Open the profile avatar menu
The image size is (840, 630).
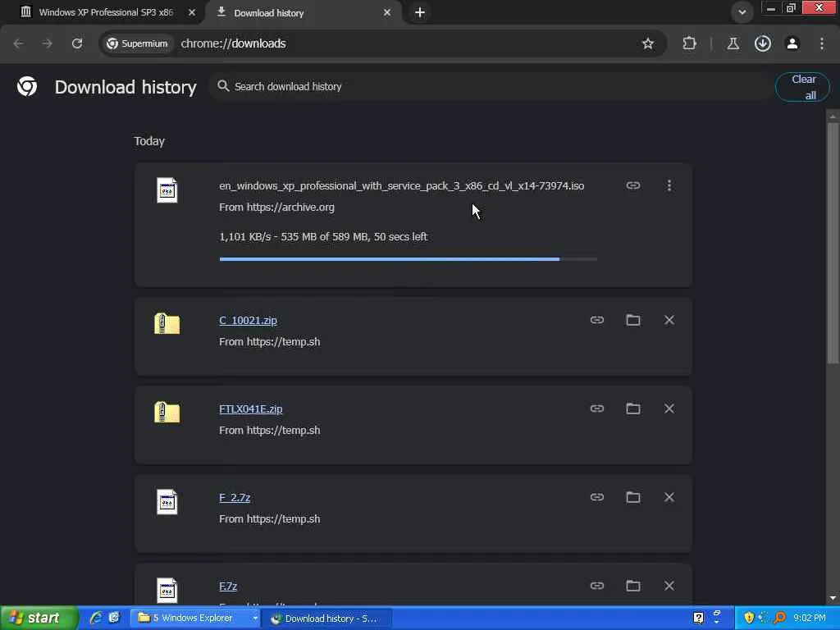792,43
